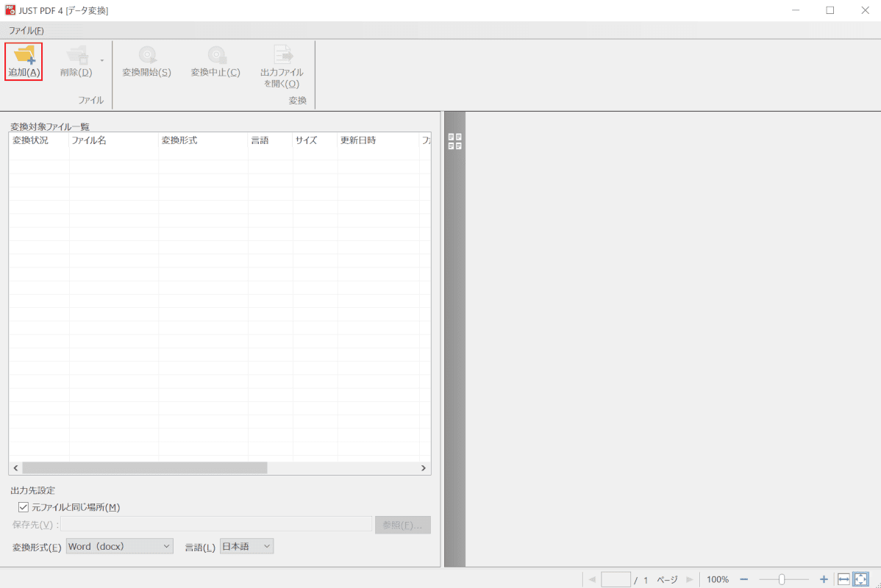Close the JUST PDF 4 window
Screen dimensions: 881x588
tap(866, 10)
